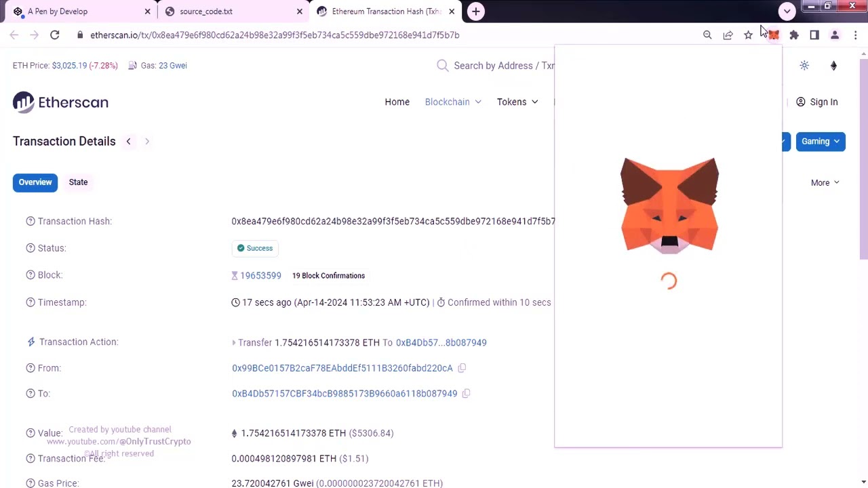Open the Home menu item

point(397,102)
